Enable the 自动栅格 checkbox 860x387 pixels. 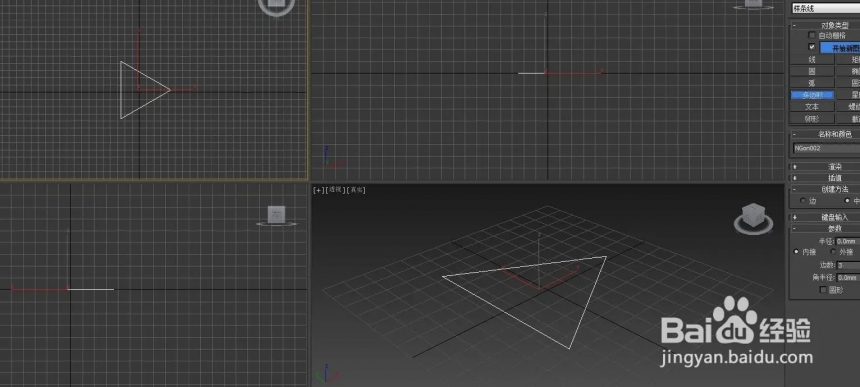pyautogui.click(x=812, y=35)
